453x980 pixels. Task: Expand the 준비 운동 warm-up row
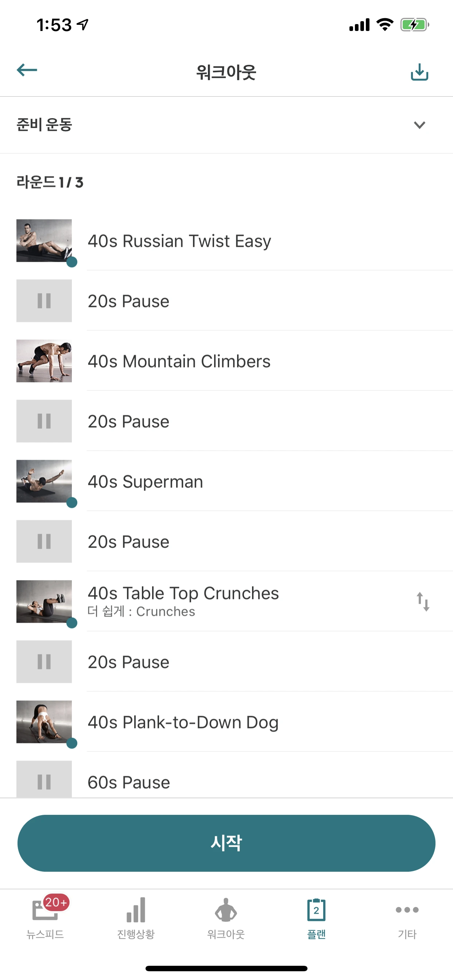click(x=190, y=125)
